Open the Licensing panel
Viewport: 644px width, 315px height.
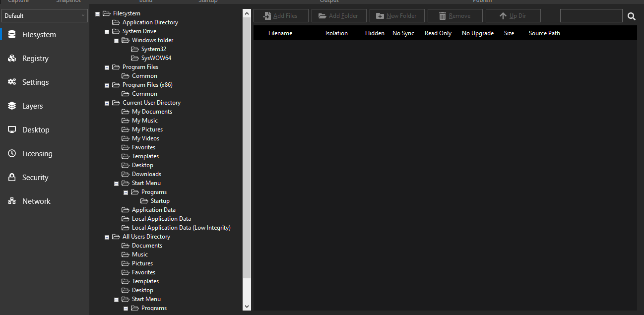pos(37,153)
